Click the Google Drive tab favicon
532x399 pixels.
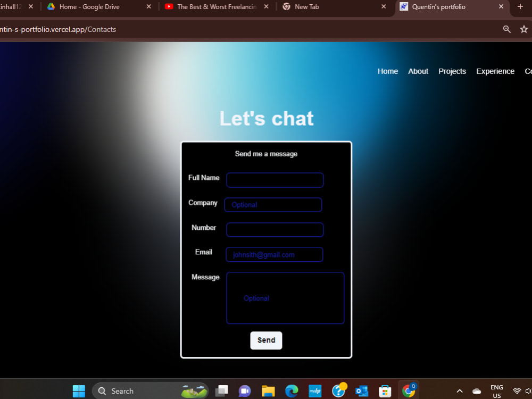click(51, 6)
